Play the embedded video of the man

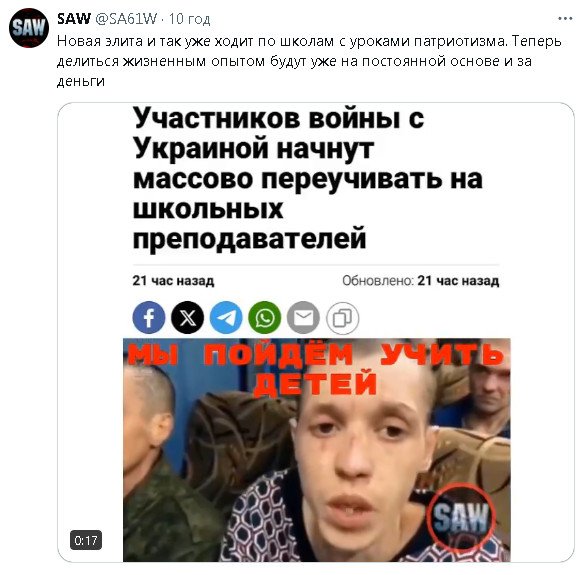coord(317,450)
